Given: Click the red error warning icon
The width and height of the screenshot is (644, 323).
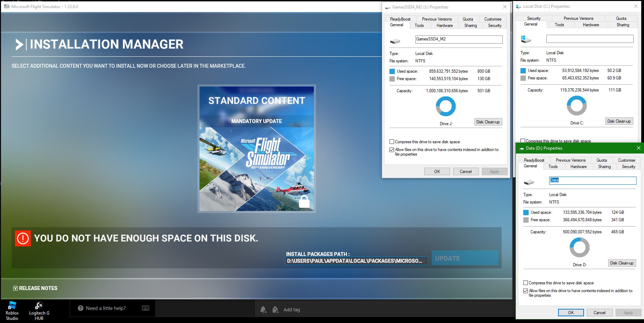Looking at the screenshot, I should pyautogui.click(x=23, y=238).
